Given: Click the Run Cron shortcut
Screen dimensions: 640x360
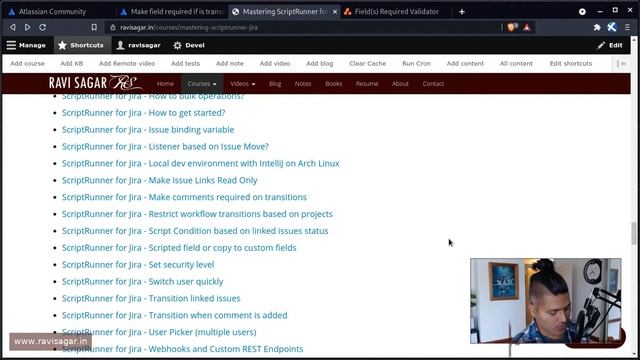Looking at the screenshot, I should (416, 64).
